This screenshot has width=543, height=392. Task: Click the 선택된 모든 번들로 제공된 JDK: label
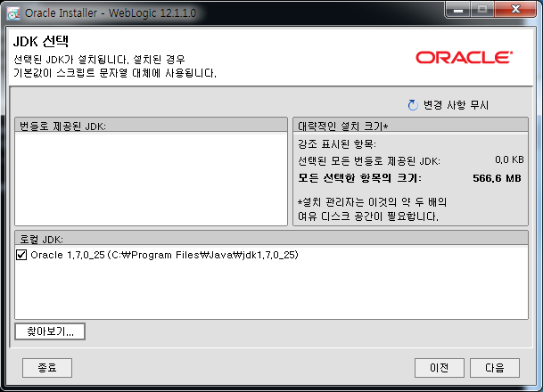pyautogui.click(x=369, y=161)
